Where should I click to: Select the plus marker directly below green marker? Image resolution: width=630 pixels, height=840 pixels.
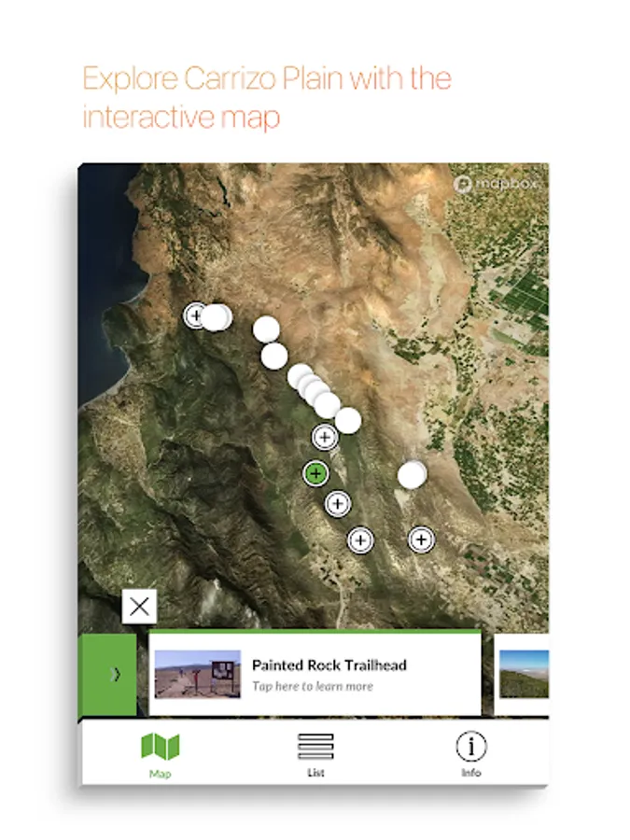point(338,504)
